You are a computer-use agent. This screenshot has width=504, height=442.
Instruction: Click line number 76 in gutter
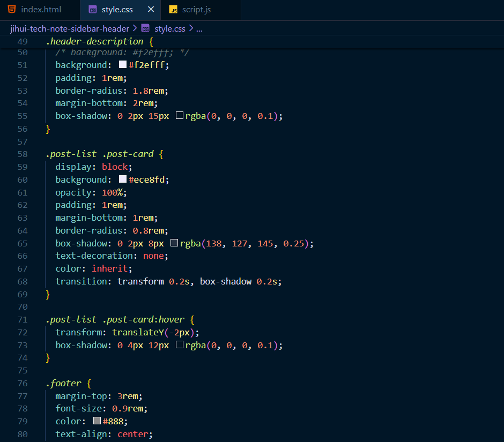23,383
